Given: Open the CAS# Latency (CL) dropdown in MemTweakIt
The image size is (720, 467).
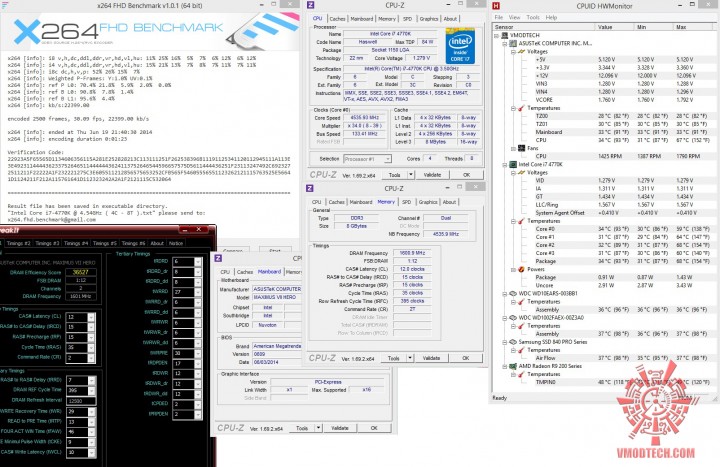Looking at the screenshot, I should click(91, 317).
